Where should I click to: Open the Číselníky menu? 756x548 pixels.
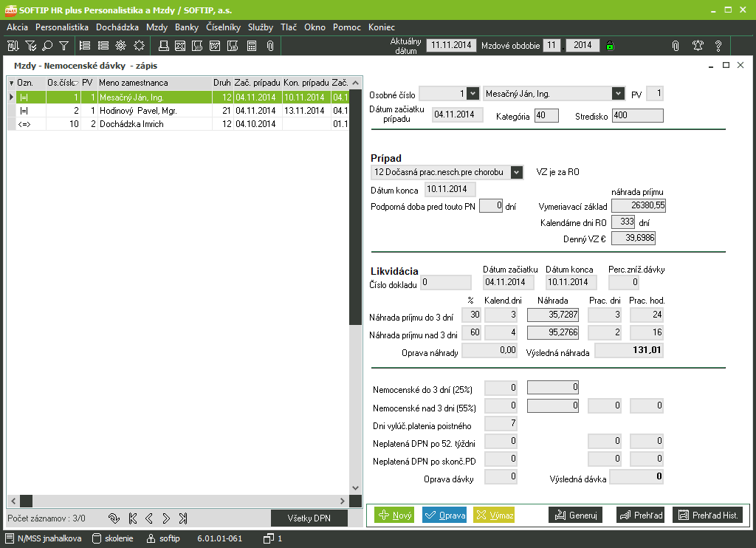223,27
